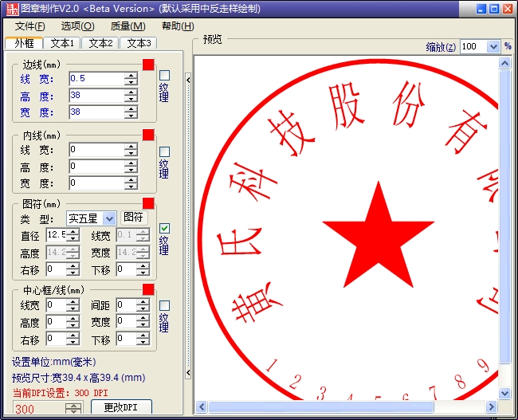This screenshot has width=518, height=420.
Task: Click the 预览尺寸 size text
Action: pos(79,378)
